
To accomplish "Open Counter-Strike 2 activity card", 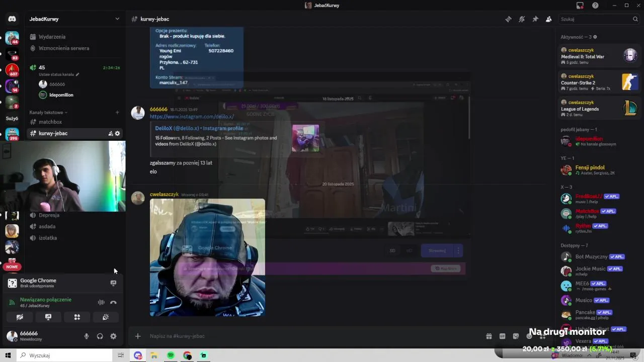I will tap(600, 82).
